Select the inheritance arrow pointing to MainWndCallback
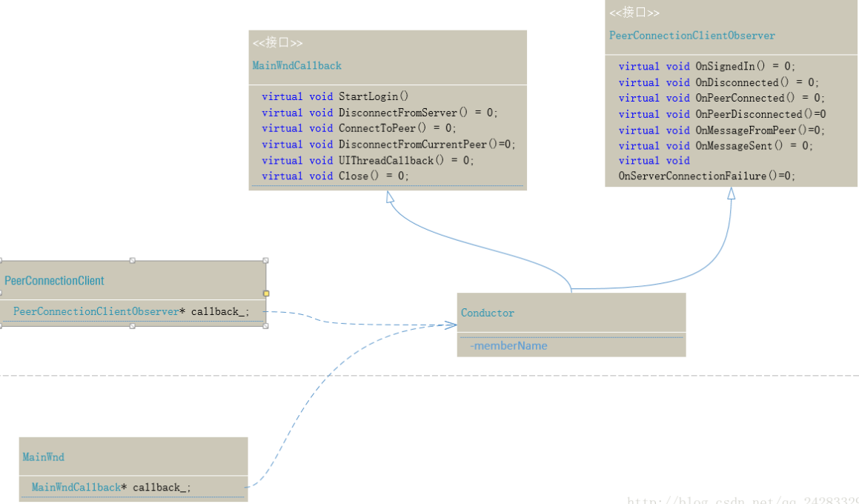The width and height of the screenshot is (859, 504). (x=389, y=196)
